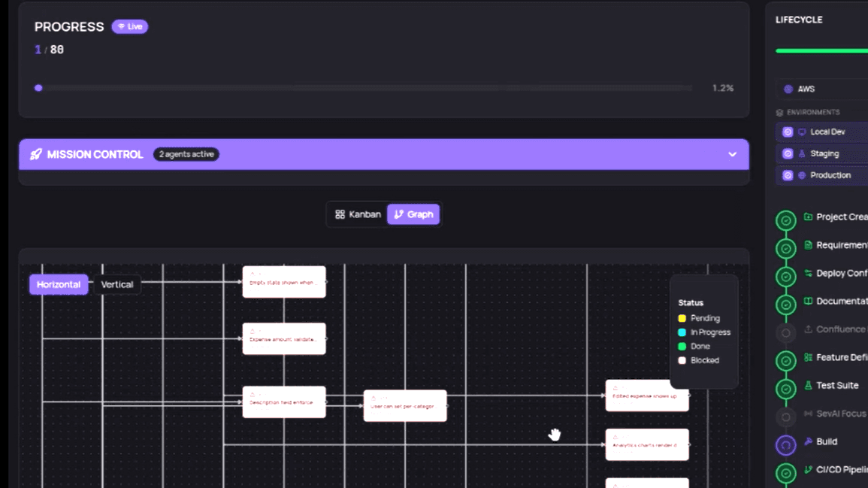Screen dimensions: 868x488
Task: Click the Staging flask icon
Action: point(802,154)
